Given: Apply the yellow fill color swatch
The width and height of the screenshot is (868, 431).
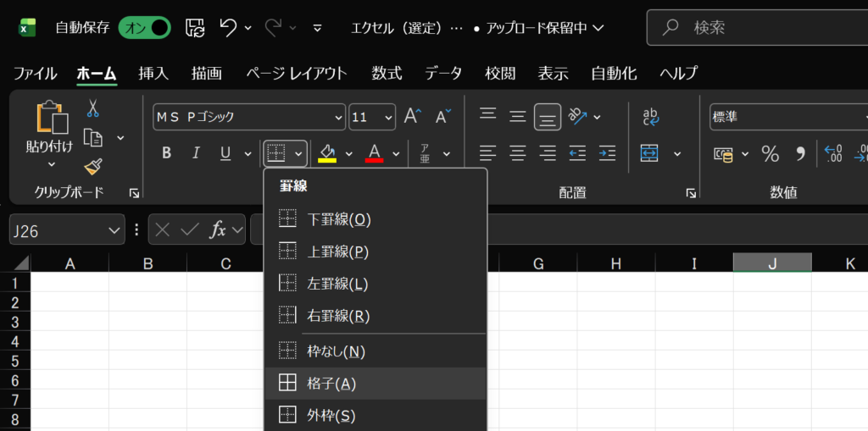Looking at the screenshot, I should (x=327, y=153).
